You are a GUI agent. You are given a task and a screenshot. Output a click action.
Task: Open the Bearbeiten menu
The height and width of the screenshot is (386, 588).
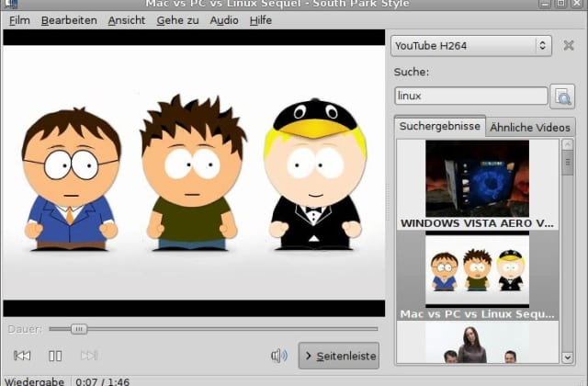[69, 20]
